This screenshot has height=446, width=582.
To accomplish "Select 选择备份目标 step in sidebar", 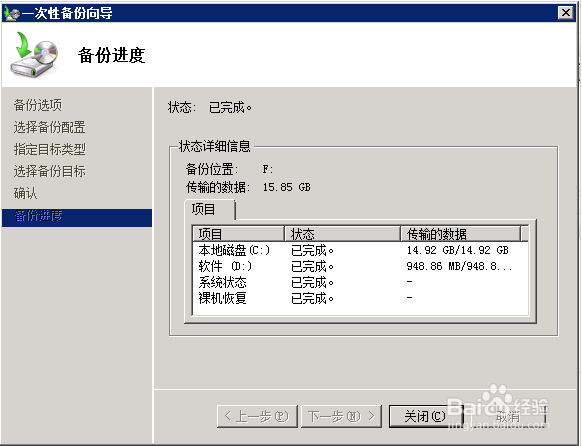I will [50, 171].
